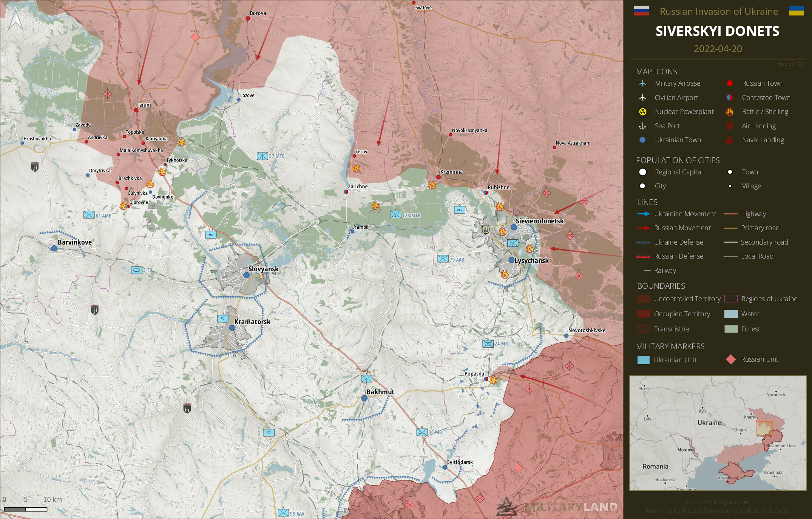Click the Ukrainian flag icon in header

point(797,11)
